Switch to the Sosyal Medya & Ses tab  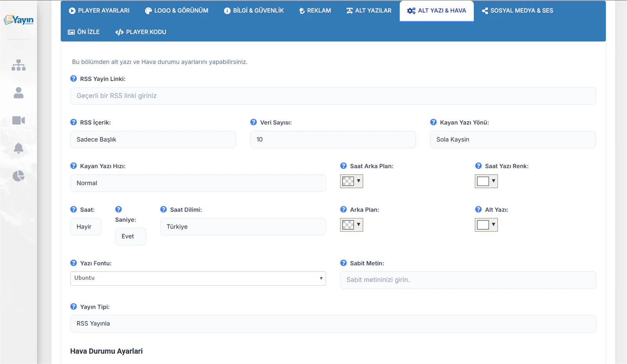(x=517, y=11)
